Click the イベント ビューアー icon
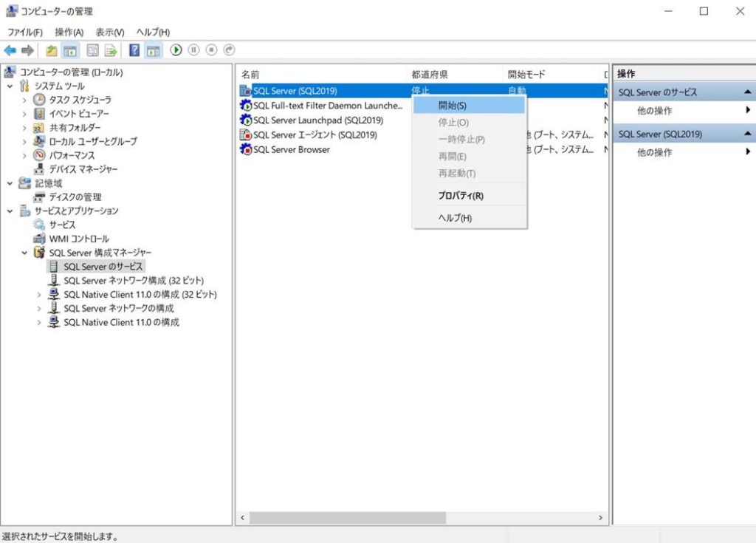 tap(40, 114)
